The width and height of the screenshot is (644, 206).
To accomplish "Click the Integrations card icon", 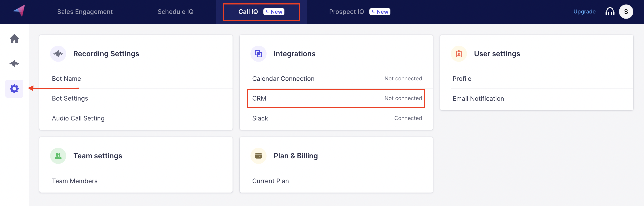I will [x=258, y=54].
